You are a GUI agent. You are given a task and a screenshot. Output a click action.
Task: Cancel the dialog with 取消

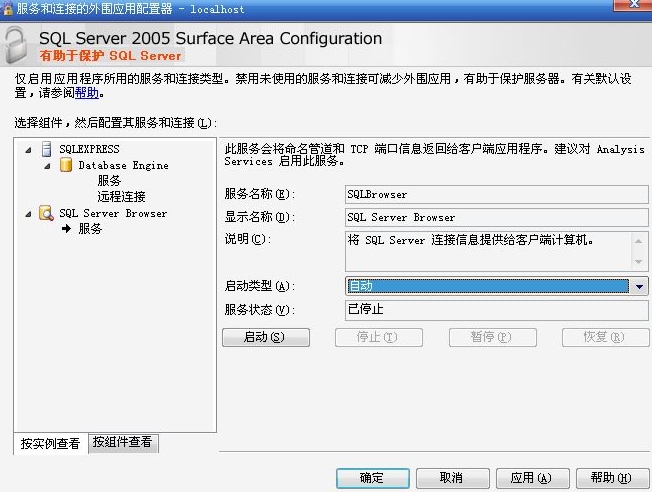tap(452, 478)
